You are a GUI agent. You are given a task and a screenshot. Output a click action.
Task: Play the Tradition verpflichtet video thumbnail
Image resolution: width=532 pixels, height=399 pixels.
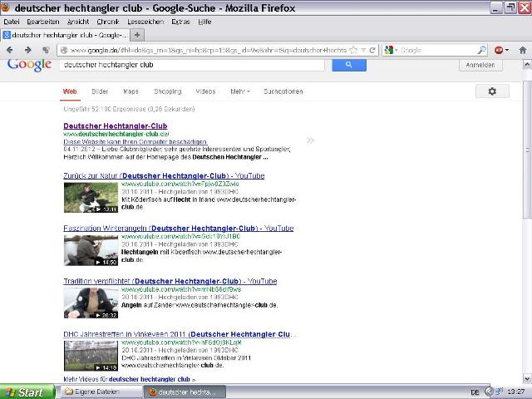point(91,303)
